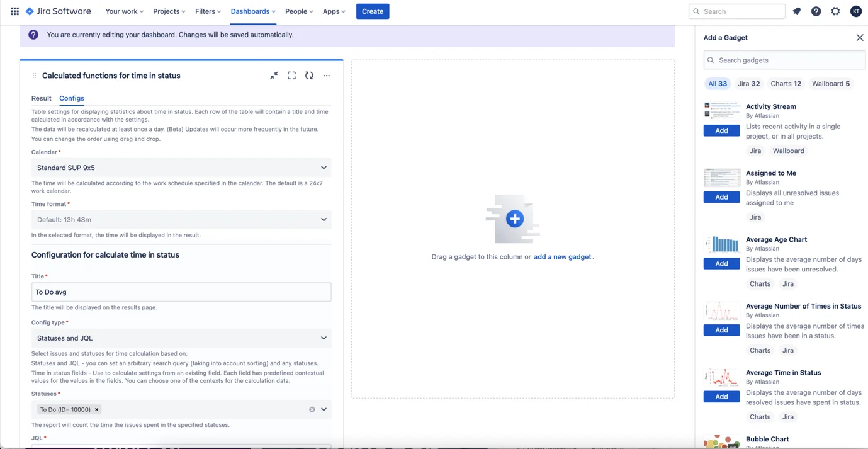Grab the gadget drag handle icon

coord(34,76)
